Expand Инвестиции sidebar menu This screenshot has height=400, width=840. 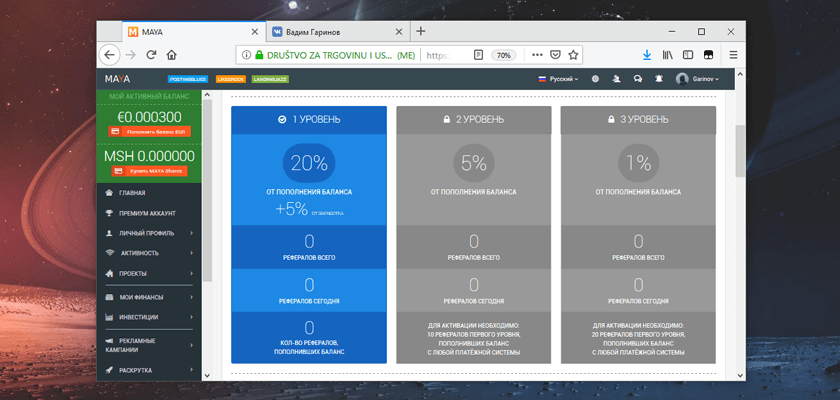[x=149, y=317]
